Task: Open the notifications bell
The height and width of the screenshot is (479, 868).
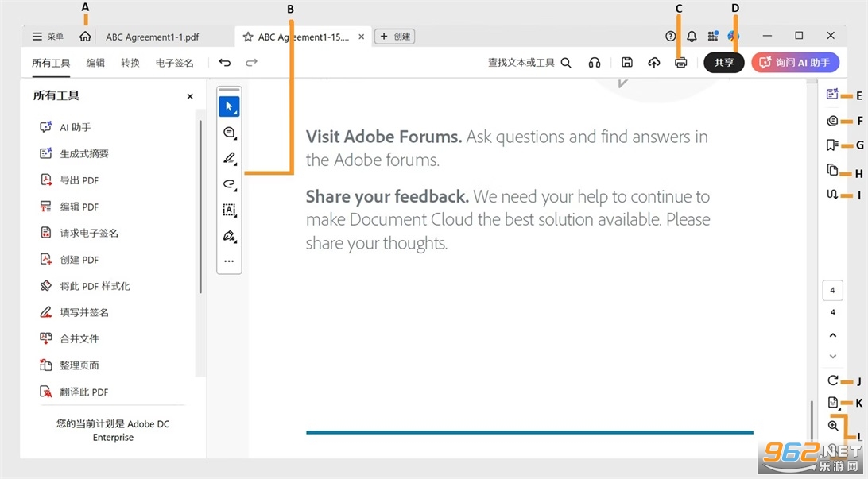Action: pos(692,36)
